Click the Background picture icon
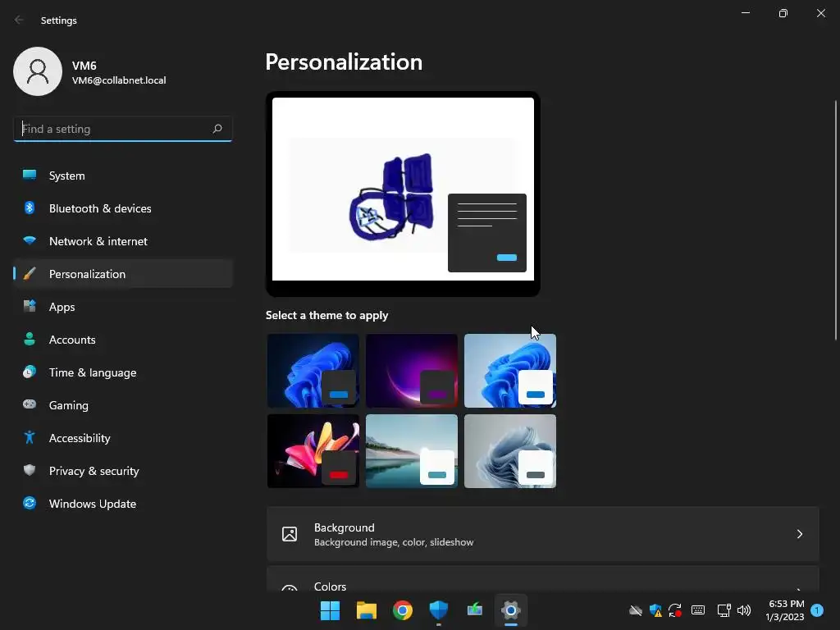840x630 pixels. click(x=290, y=534)
